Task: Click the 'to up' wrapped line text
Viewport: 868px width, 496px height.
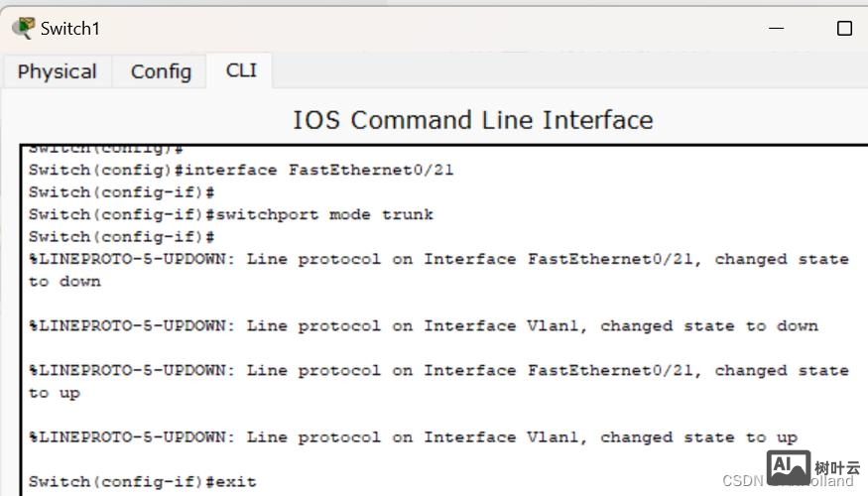Action: 55,393
